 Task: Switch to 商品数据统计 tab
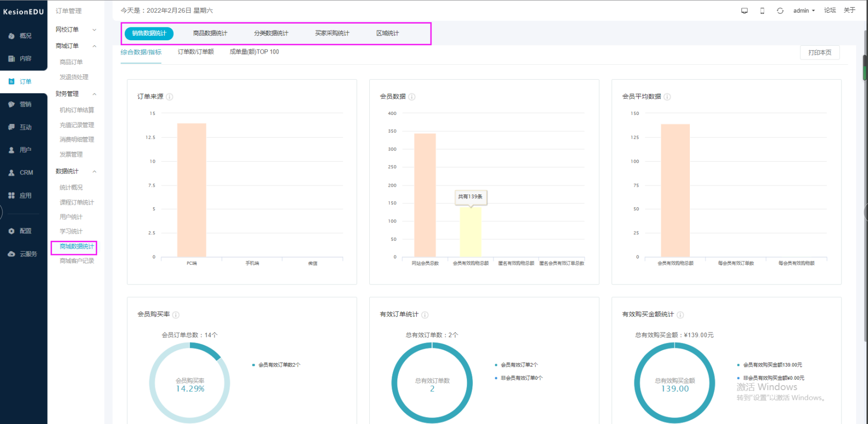pyautogui.click(x=210, y=33)
